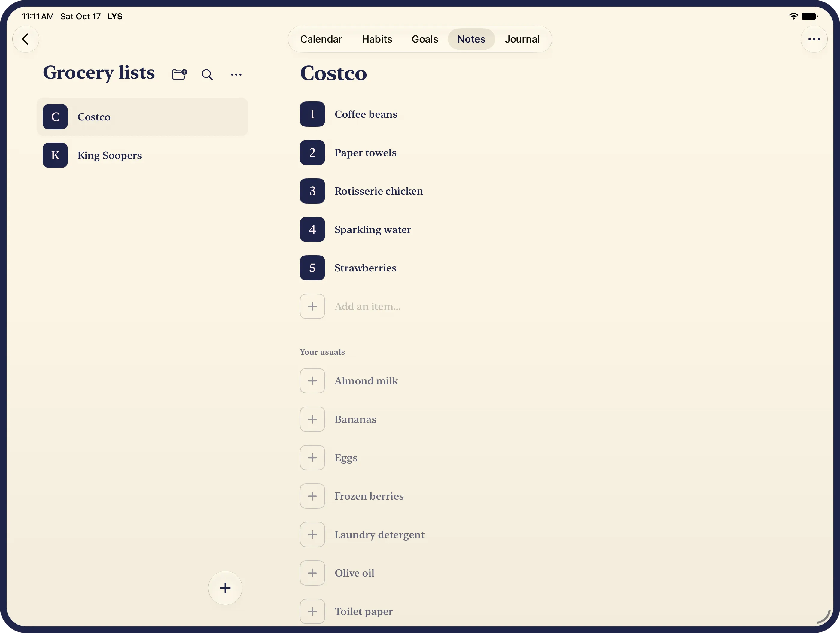Add Olive oil using its plus icon

pos(312,573)
